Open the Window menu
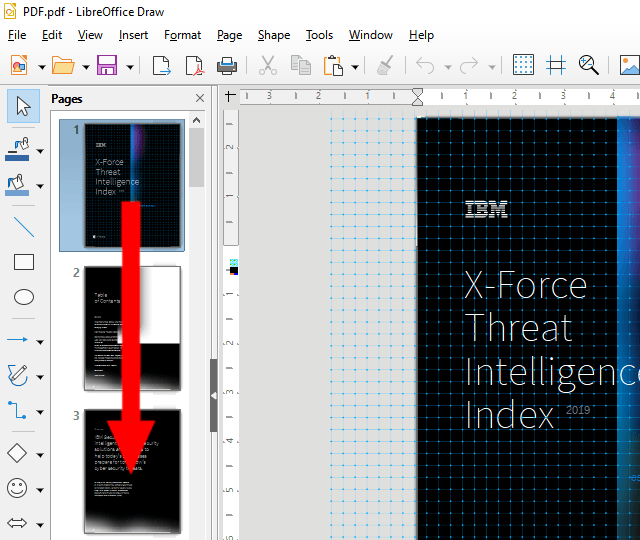This screenshot has width=640, height=540. (x=371, y=35)
